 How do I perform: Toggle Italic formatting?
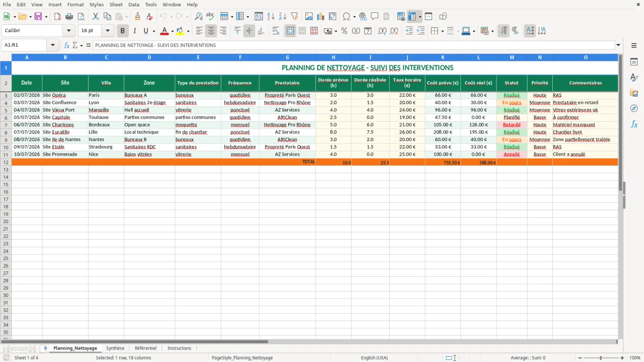134,31
